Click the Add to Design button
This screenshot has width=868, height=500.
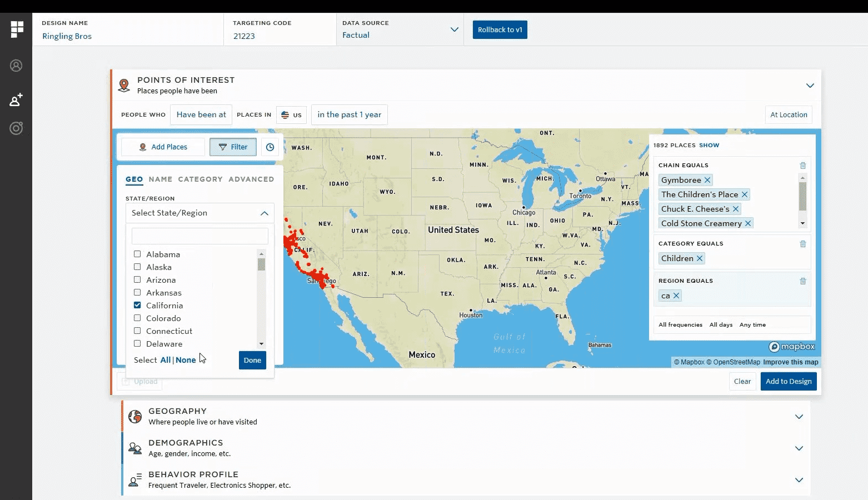[789, 381]
